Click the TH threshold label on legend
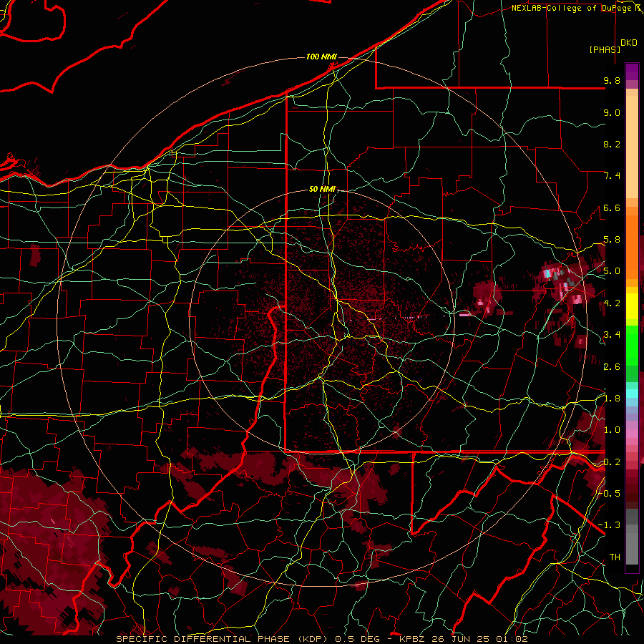 [615, 557]
